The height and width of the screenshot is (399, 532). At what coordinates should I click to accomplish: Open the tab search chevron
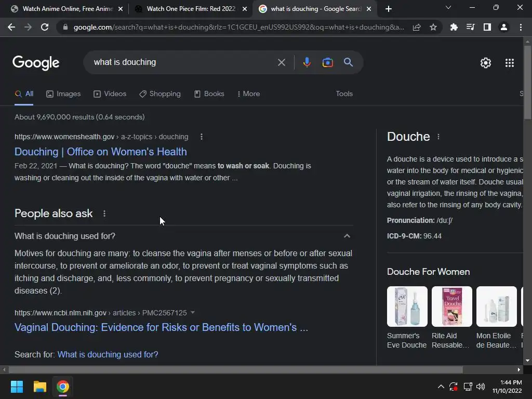[x=448, y=7]
